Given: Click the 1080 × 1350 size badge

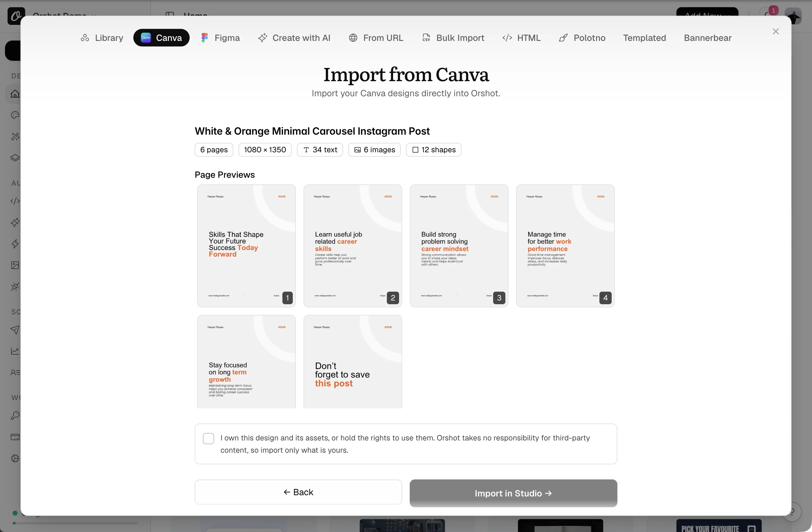Looking at the screenshot, I should (x=265, y=150).
